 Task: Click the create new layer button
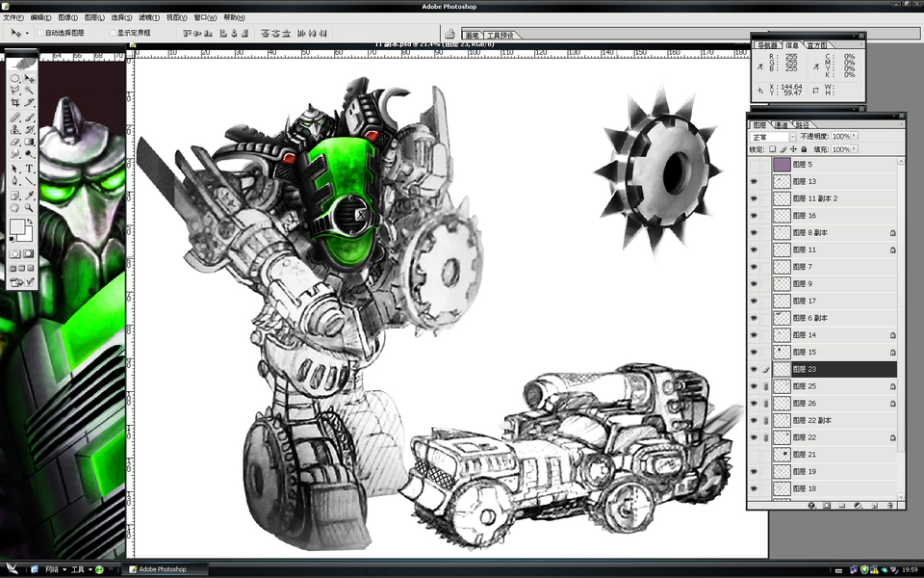tap(875, 506)
